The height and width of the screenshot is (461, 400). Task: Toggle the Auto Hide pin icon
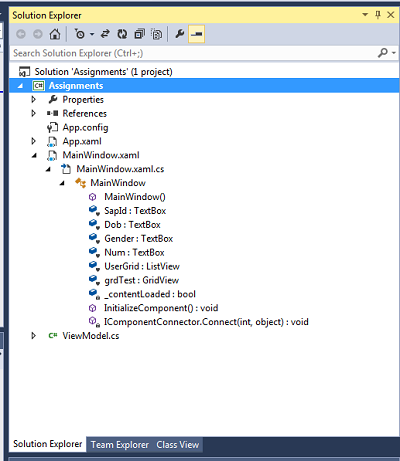click(x=378, y=15)
